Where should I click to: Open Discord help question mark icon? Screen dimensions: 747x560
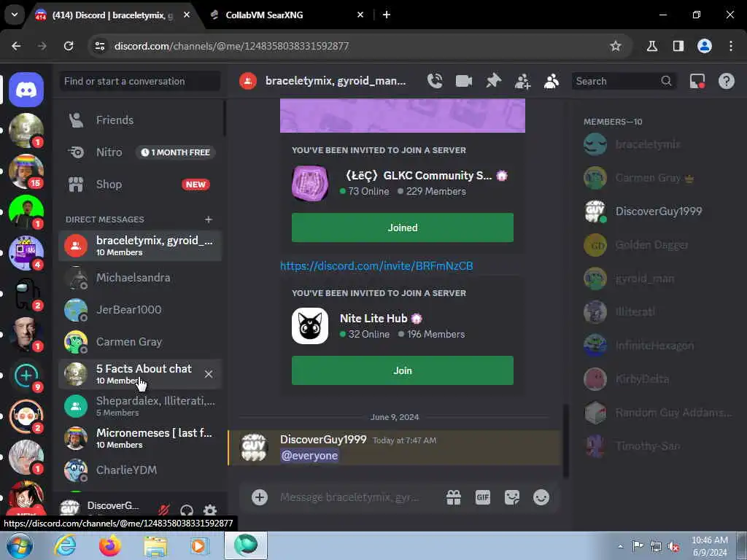(726, 81)
